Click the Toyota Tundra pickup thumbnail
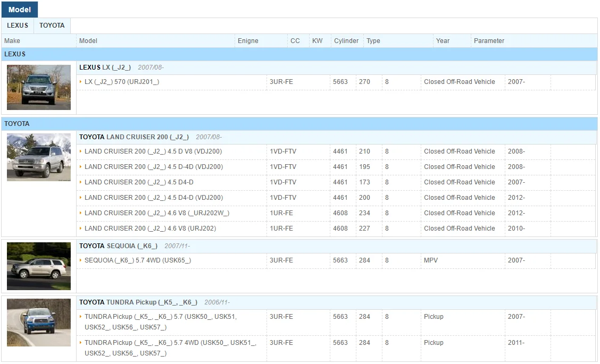The width and height of the screenshot is (600, 364). [39, 323]
